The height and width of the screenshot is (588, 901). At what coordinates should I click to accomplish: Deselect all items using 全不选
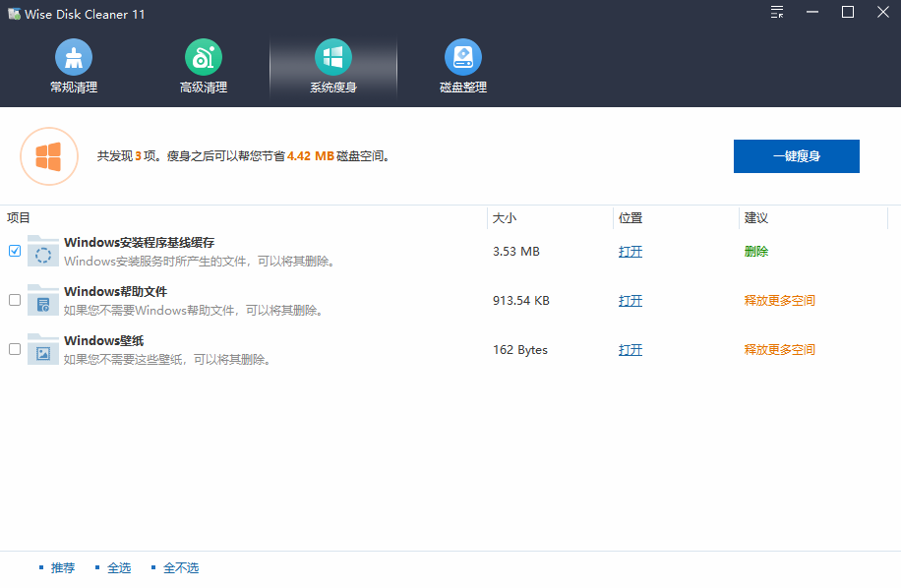coord(183,567)
